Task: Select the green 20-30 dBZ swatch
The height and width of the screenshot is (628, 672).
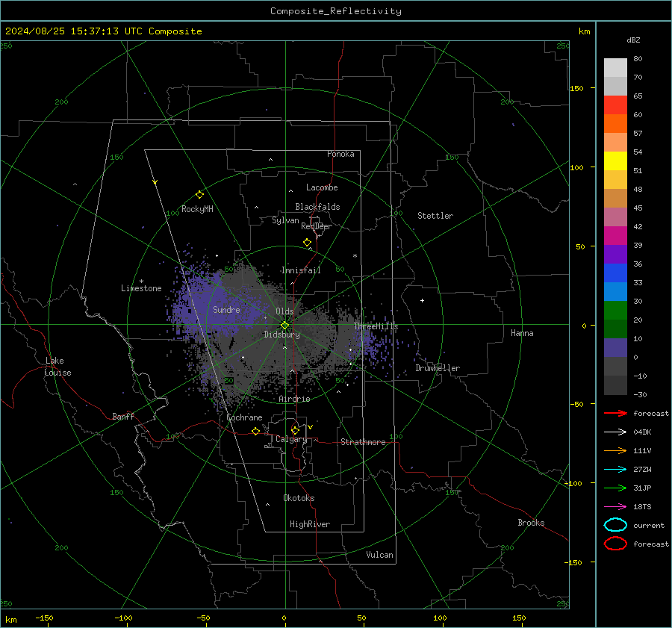Action: (615, 311)
